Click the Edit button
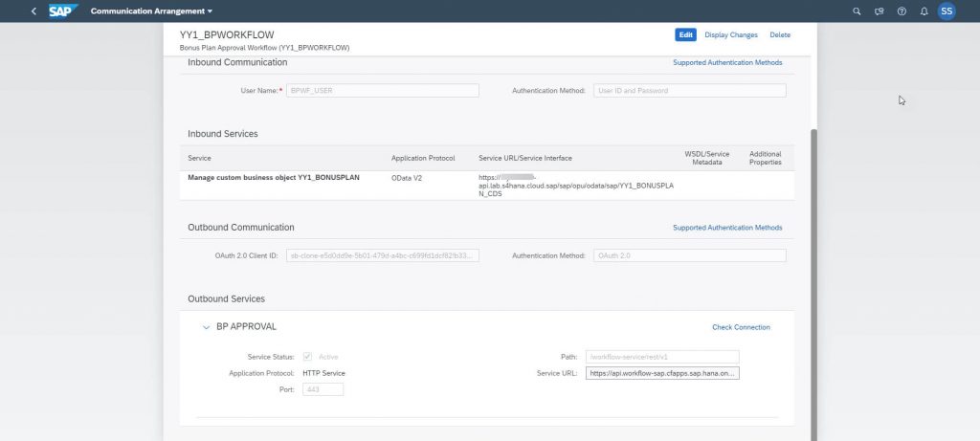 685,35
